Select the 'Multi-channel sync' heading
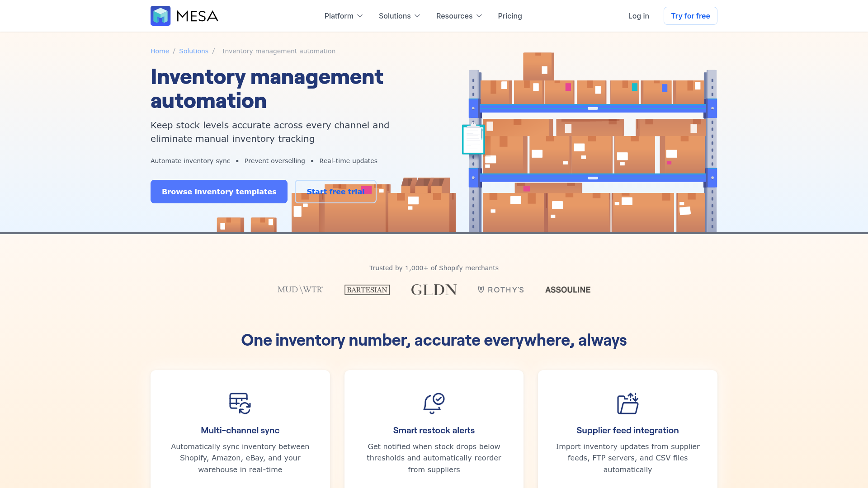Screen dimensions: 868x488 click(x=240, y=430)
